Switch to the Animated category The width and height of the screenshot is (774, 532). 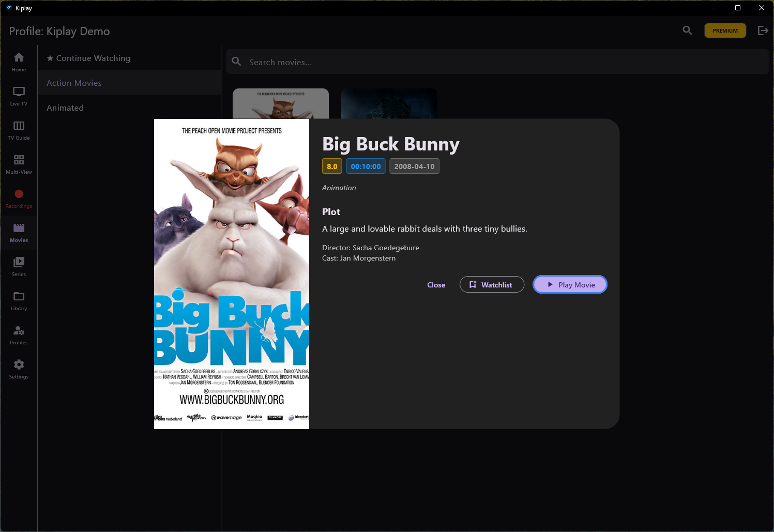(x=65, y=108)
